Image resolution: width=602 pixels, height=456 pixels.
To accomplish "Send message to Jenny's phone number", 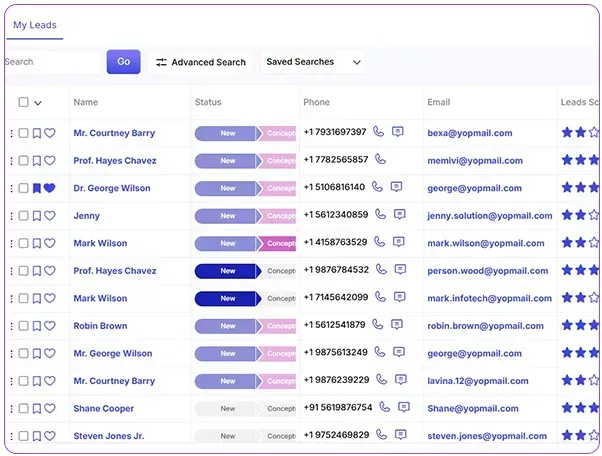I will (x=400, y=214).
